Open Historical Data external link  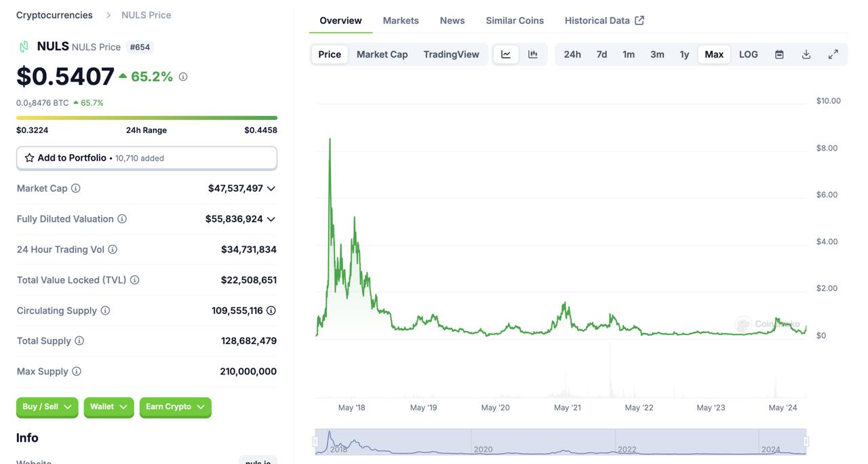[x=604, y=20]
